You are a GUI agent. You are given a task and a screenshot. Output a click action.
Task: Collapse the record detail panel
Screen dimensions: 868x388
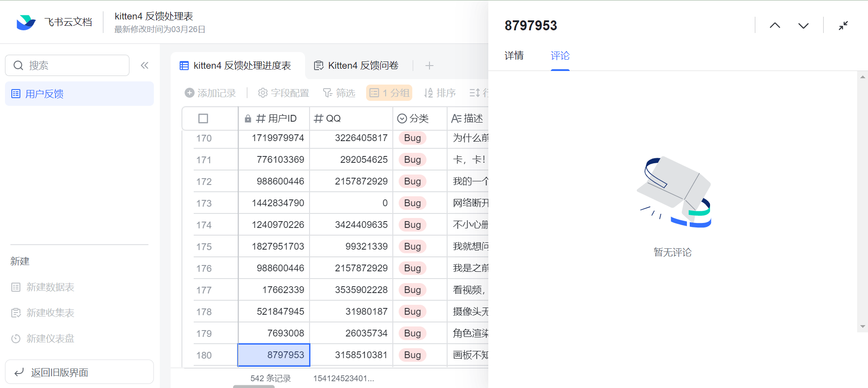coord(843,26)
